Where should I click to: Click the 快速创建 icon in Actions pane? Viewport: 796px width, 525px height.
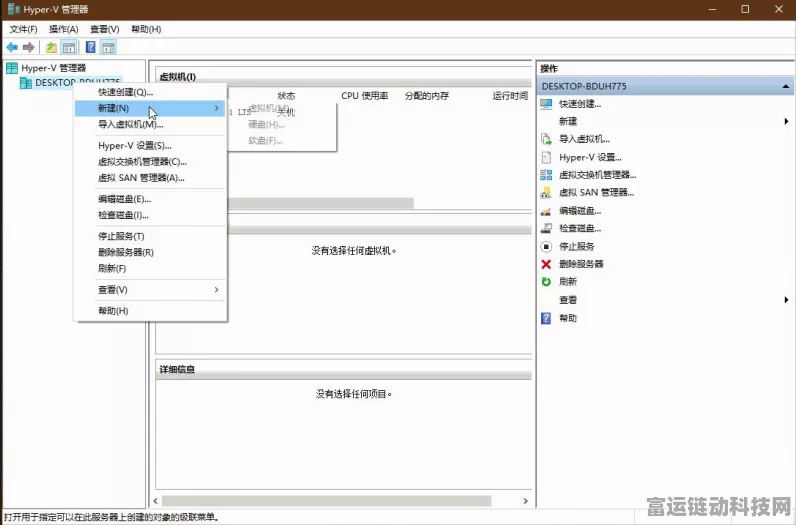[x=546, y=104]
